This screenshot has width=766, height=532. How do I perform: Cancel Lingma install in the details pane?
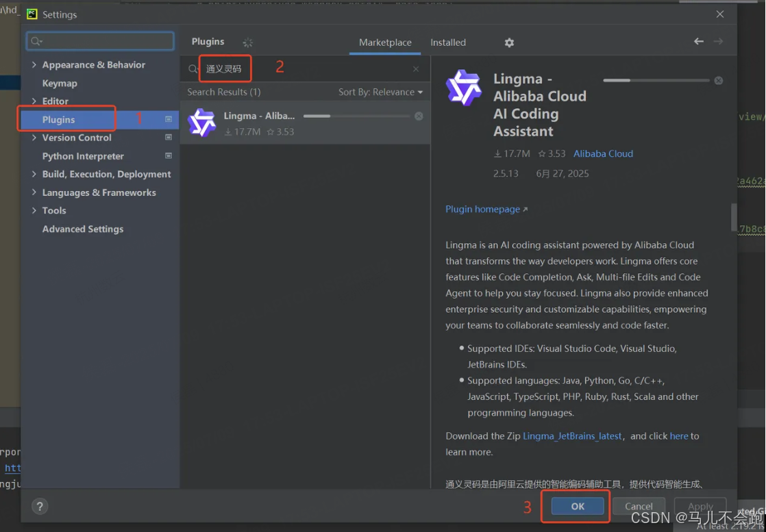[719, 81]
